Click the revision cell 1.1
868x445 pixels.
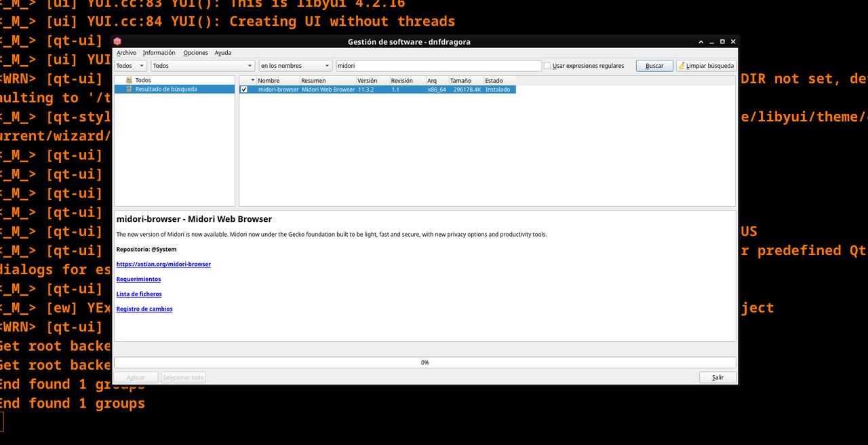408,90
